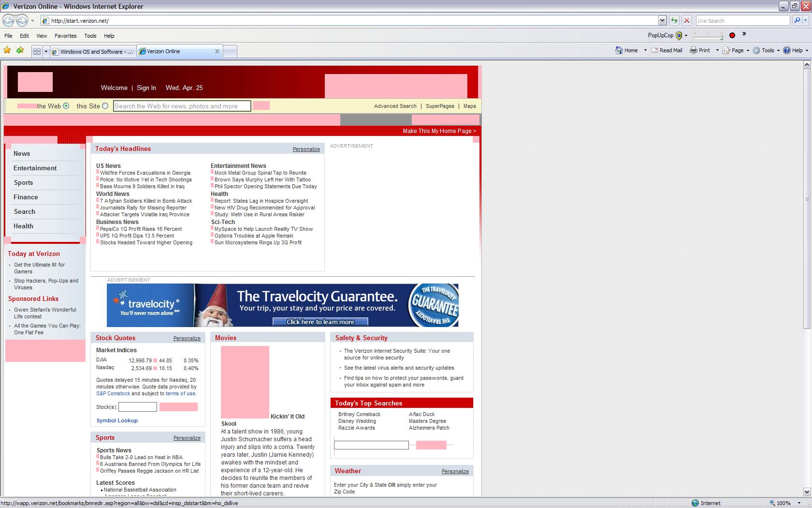Expand the Print button dropdown arrow
The image size is (812, 508).
coord(717,50)
